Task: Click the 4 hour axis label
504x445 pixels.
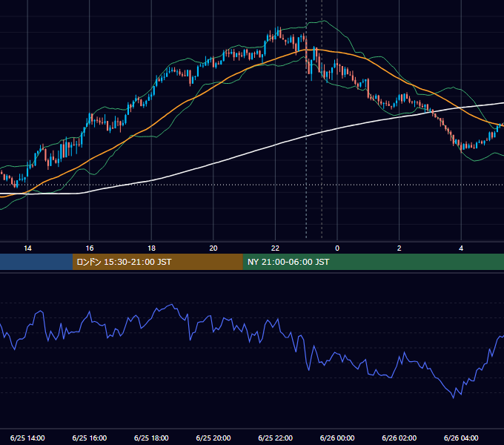Action: pos(461,248)
